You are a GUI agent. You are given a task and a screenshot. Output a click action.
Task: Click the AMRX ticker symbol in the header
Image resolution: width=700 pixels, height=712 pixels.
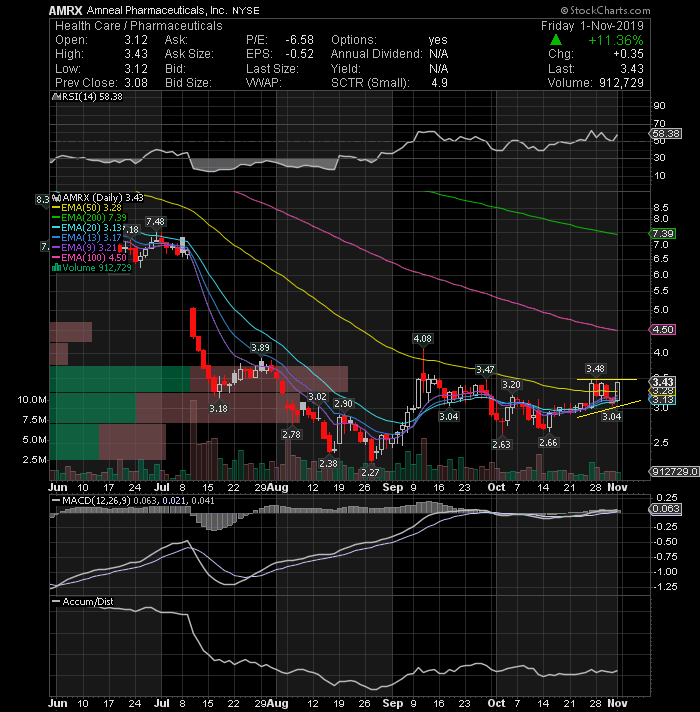point(65,10)
